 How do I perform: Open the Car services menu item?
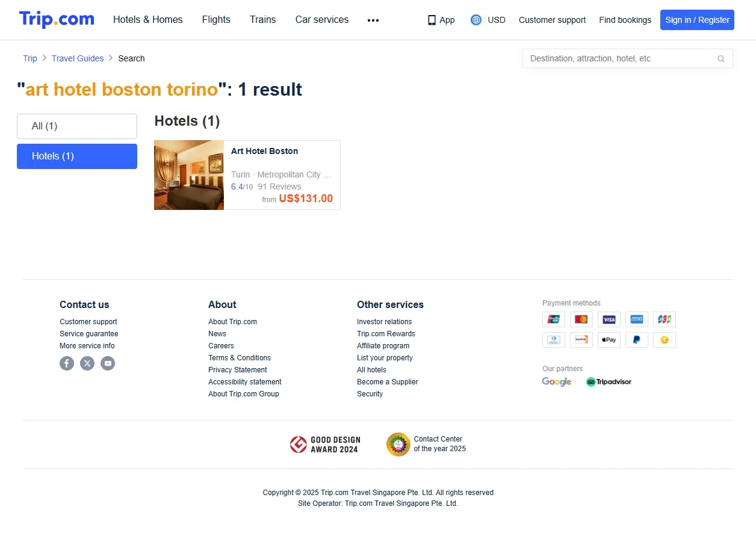(x=322, y=20)
